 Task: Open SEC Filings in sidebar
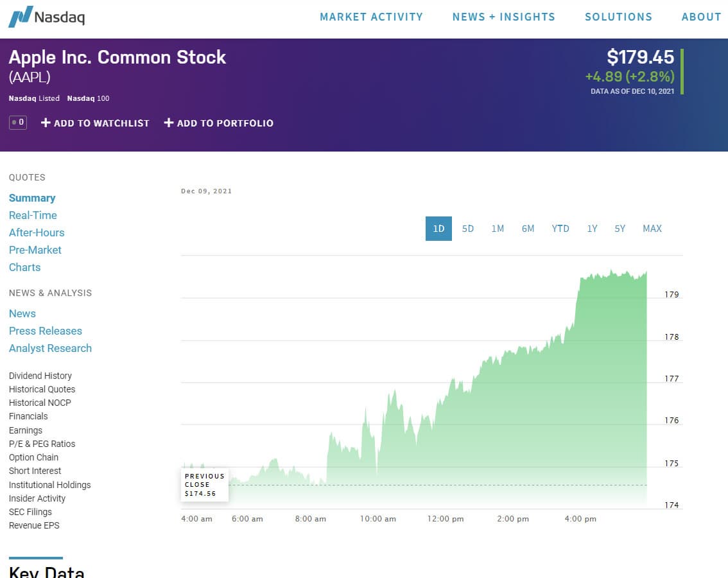click(x=30, y=512)
